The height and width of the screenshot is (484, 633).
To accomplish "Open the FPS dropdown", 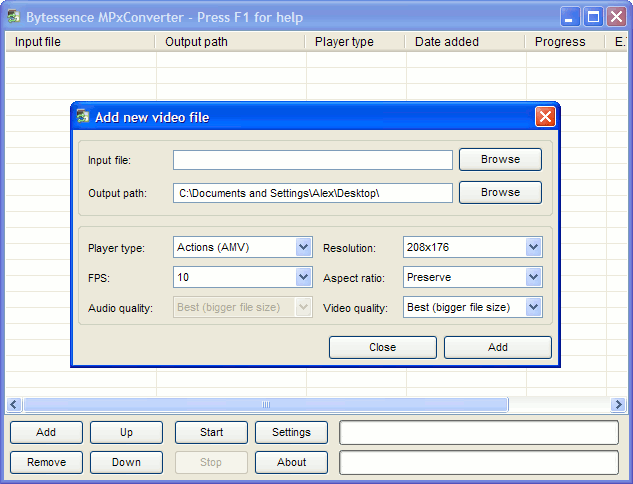I will [304, 277].
